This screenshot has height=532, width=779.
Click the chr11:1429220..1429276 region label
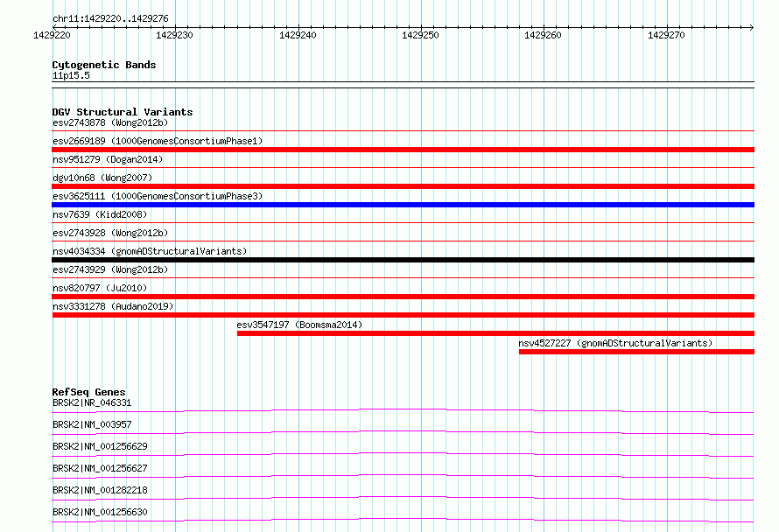click(x=110, y=18)
